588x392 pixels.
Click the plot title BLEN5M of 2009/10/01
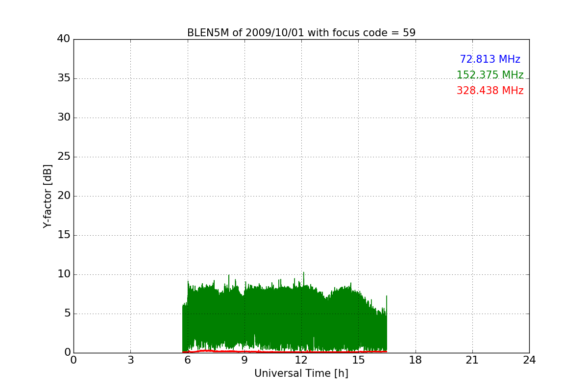(301, 33)
